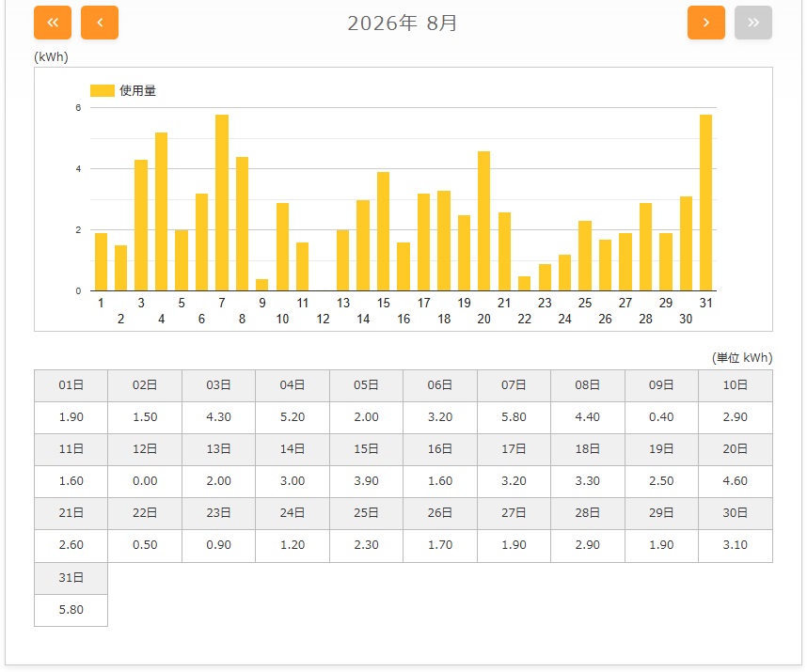
Task: Click the bar for day 4
Action: coord(161,211)
